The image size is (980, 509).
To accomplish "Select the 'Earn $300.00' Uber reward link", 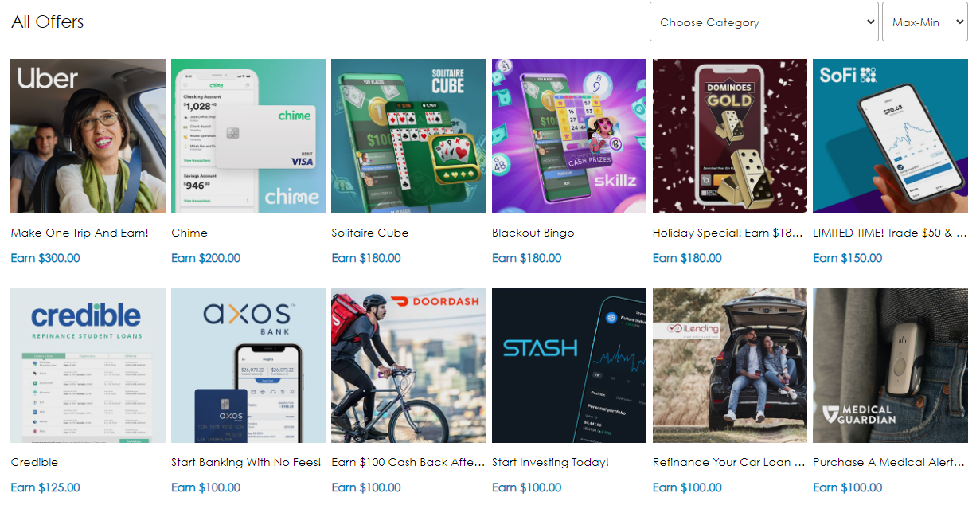I will (45, 258).
